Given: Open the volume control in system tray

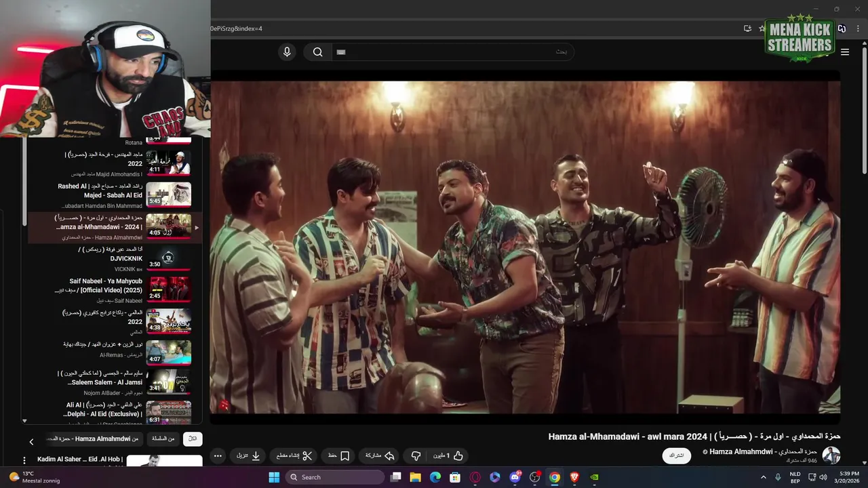Looking at the screenshot, I should pyautogui.click(x=823, y=477).
